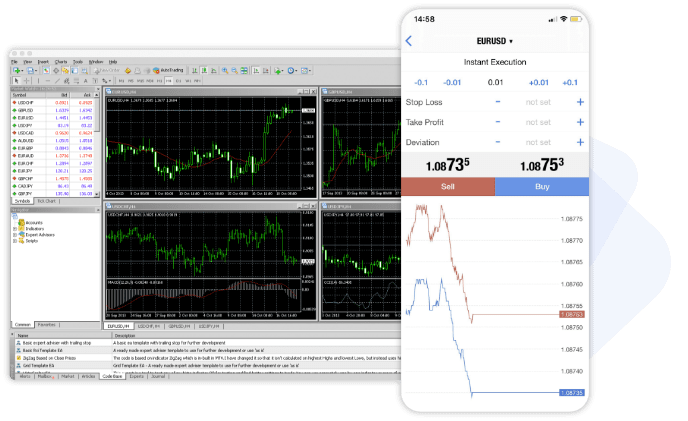Increase Stop Loss with plus icon
Screen dimensions: 688x421
click(x=580, y=102)
